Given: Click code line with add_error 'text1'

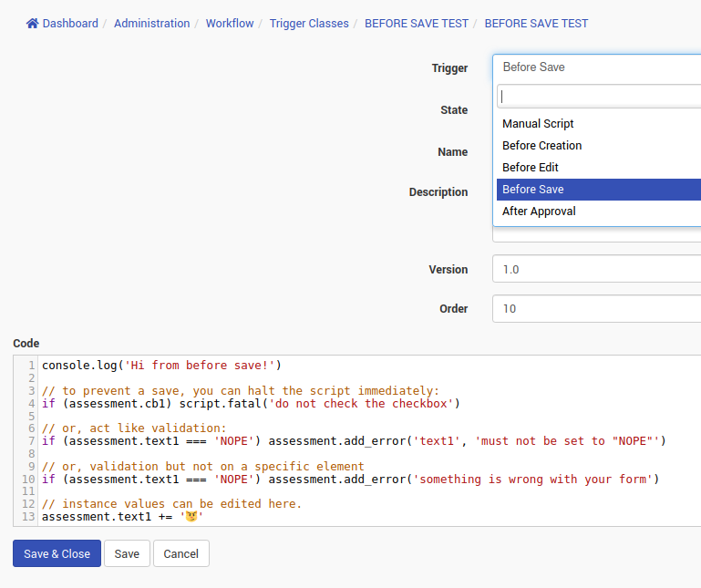Looking at the screenshot, I should pyautogui.click(x=354, y=441).
